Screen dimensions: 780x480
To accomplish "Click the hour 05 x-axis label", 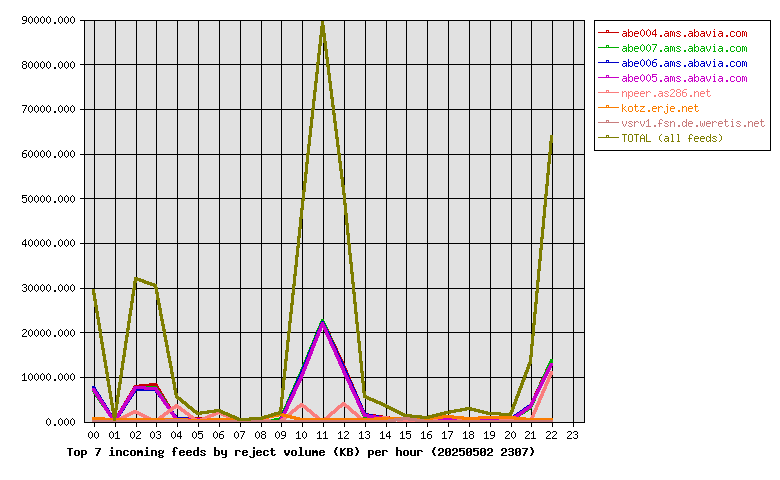I will coord(197,435).
